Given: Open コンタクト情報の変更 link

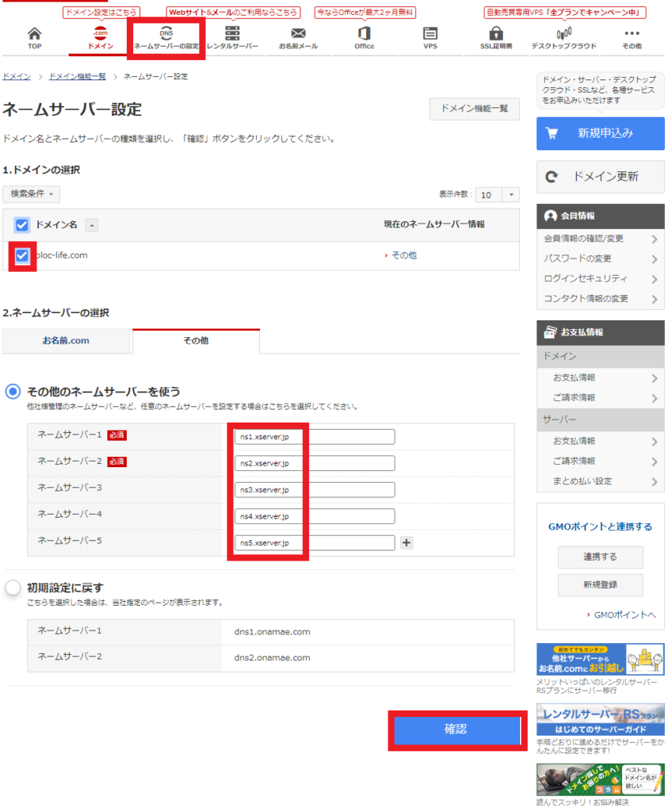Looking at the screenshot, I should 600,299.
